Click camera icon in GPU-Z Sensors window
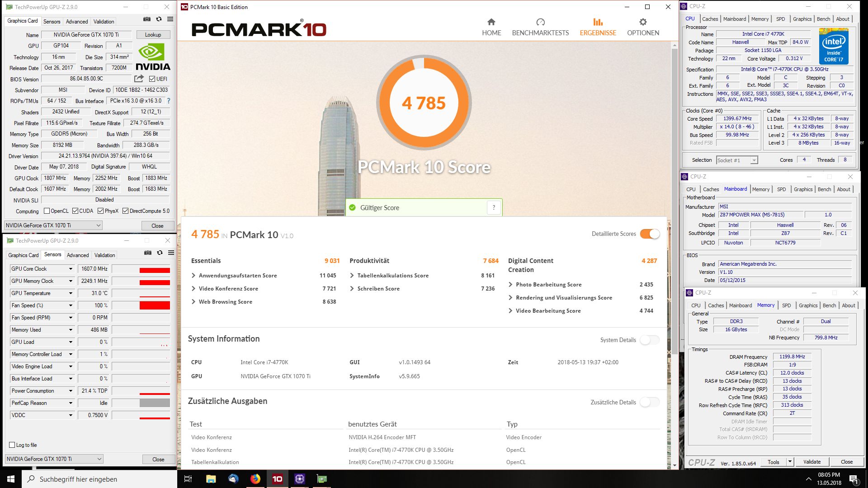 click(x=148, y=253)
